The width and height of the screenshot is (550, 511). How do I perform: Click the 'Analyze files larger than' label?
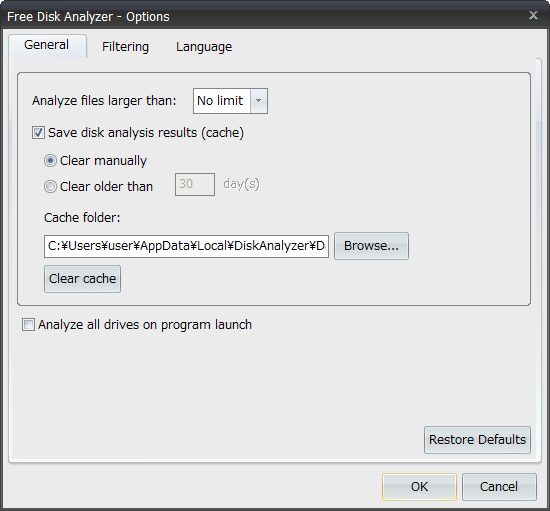tap(104, 101)
